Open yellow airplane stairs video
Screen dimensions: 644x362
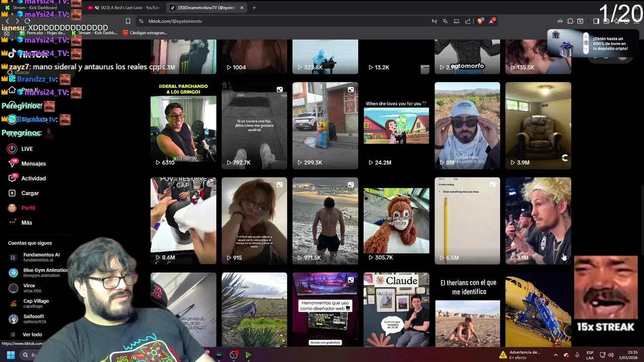[x=538, y=310]
